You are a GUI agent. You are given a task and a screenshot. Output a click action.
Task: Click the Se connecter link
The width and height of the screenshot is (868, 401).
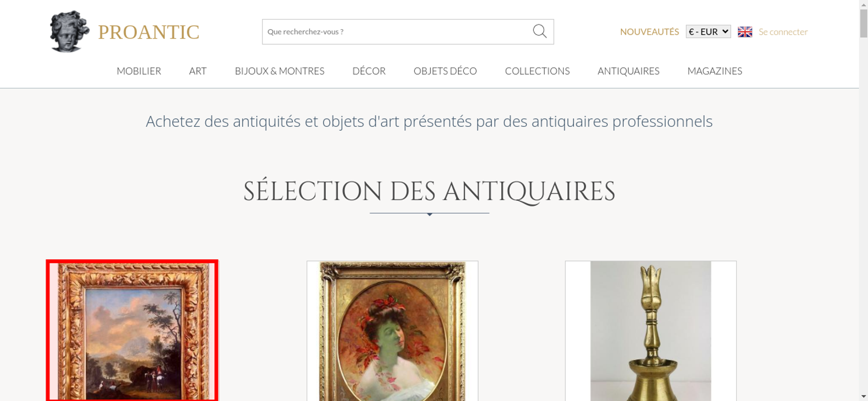point(783,32)
